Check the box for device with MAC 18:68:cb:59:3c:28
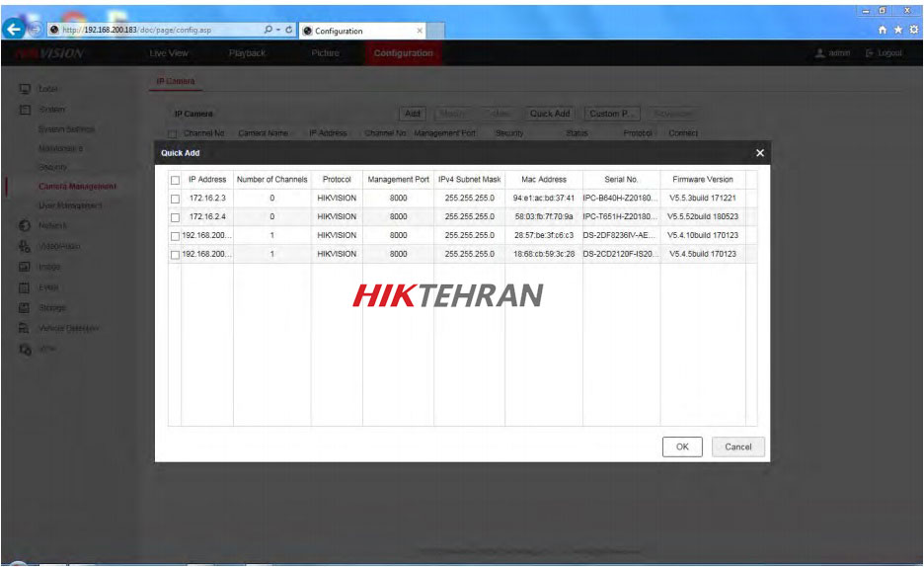Viewport: 924px width, 567px height. [175, 255]
